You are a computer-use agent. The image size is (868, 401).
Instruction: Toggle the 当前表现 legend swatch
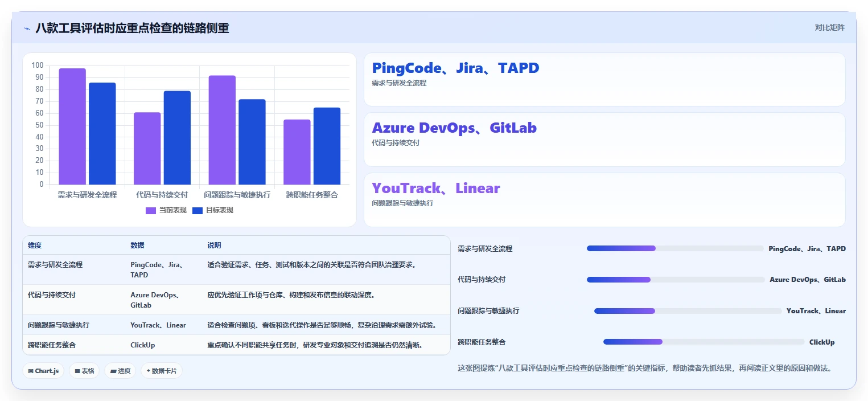click(x=151, y=210)
